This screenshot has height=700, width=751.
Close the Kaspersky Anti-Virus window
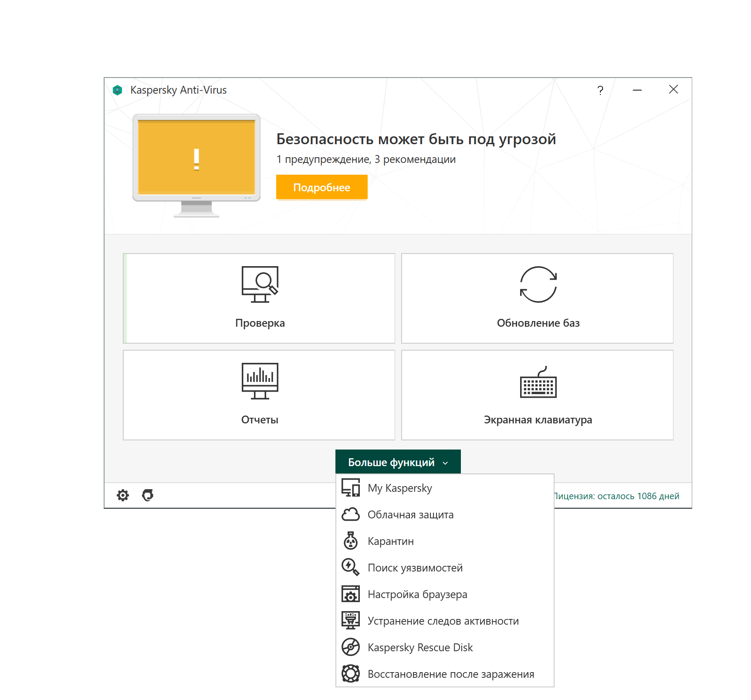(673, 89)
